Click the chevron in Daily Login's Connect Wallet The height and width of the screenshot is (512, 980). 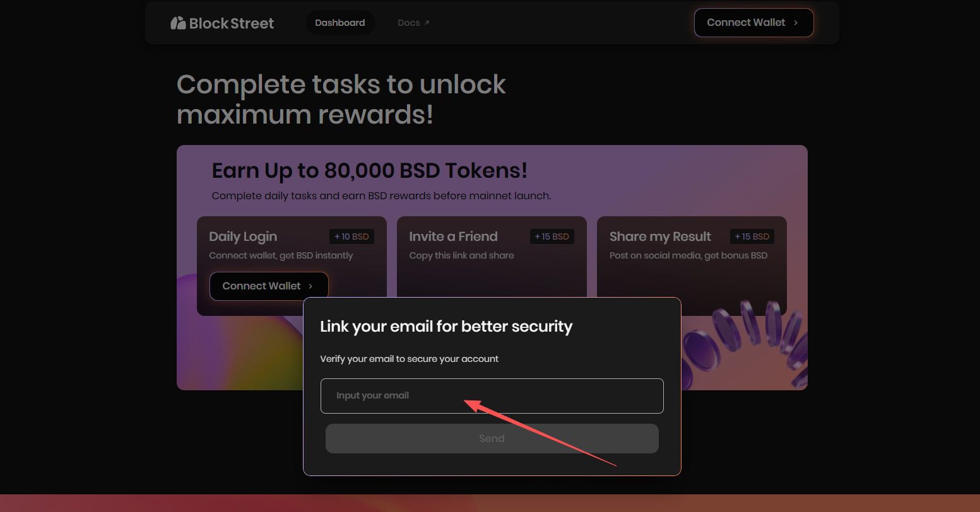310,286
